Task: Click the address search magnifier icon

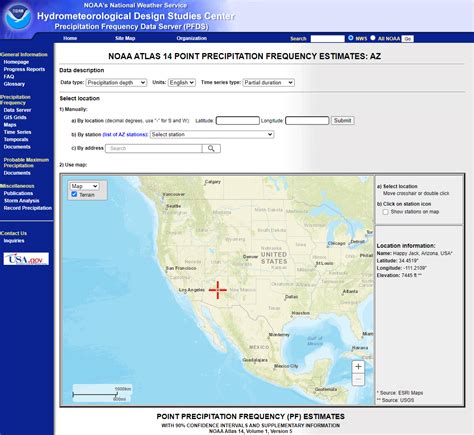Action: click(x=211, y=148)
